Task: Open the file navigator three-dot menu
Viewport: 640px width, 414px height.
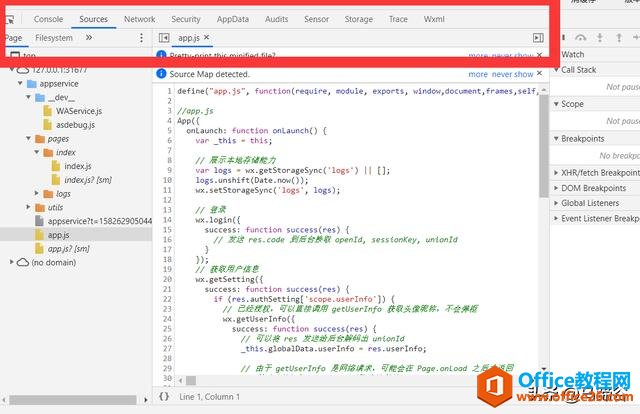Action: coord(141,38)
